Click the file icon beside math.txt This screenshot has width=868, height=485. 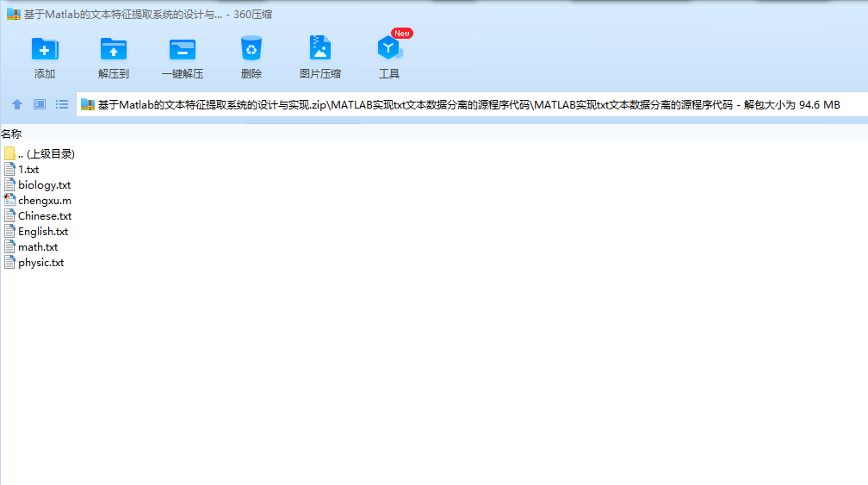pyautogui.click(x=9, y=247)
